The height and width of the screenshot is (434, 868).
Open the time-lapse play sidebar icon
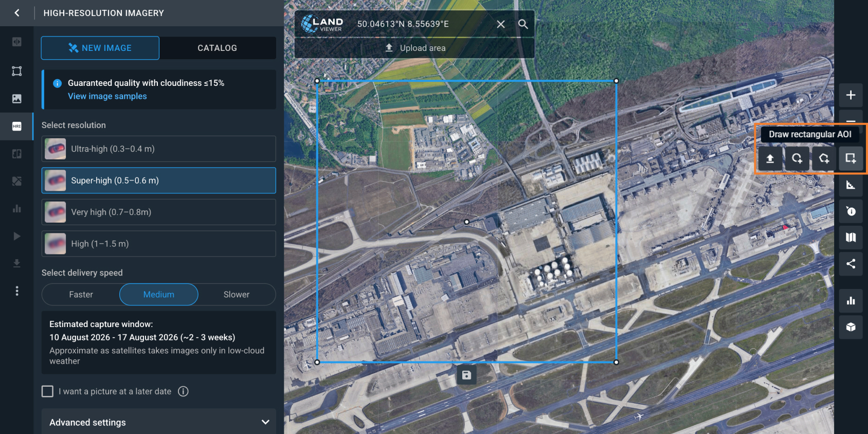(17, 236)
